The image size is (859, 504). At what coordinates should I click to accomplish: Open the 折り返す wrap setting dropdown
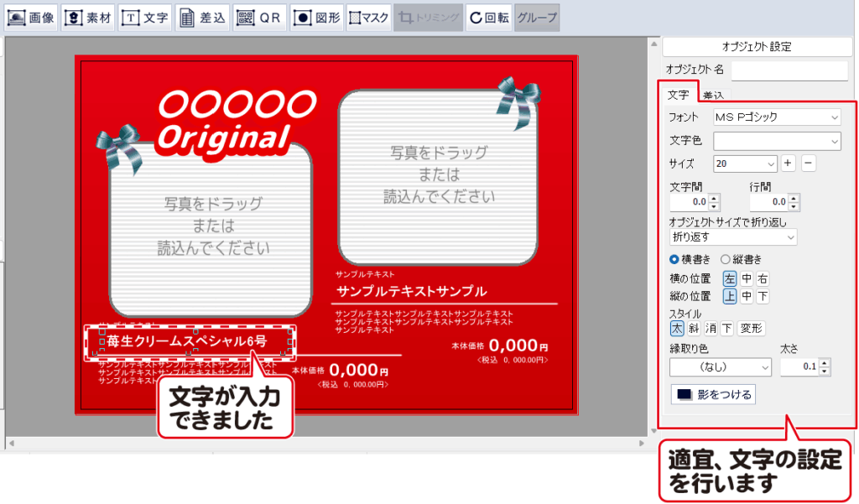[x=731, y=237]
